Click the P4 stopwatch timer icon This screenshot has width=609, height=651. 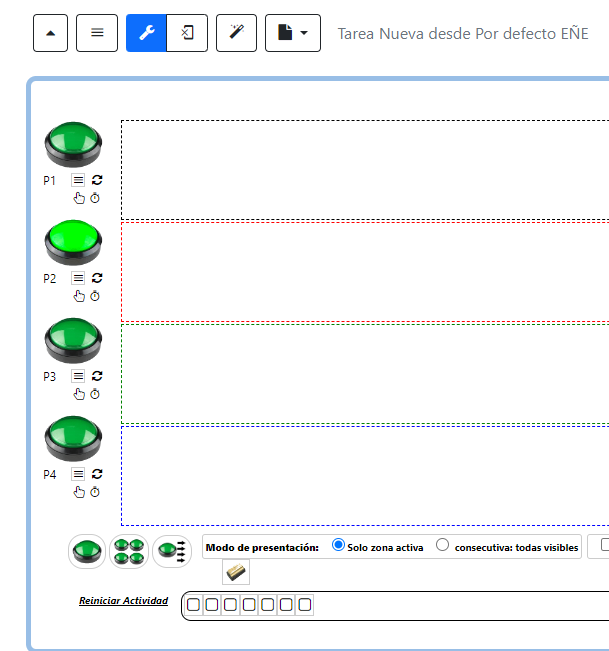point(95,492)
